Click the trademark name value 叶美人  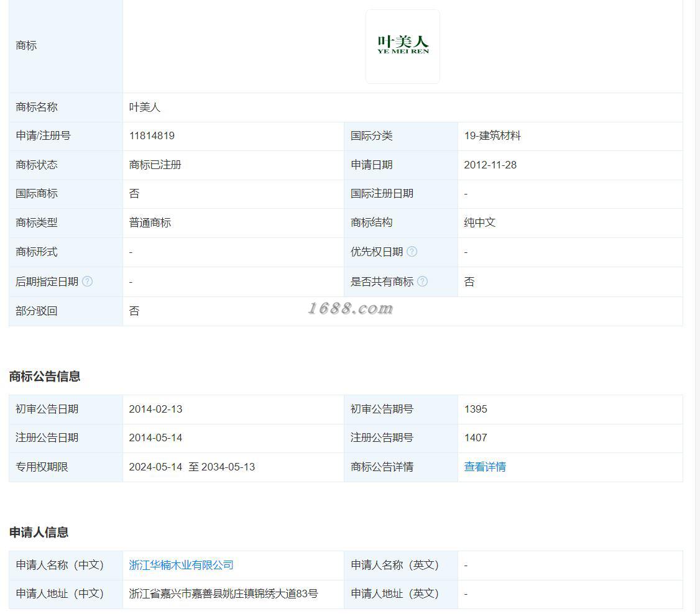click(144, 107)
